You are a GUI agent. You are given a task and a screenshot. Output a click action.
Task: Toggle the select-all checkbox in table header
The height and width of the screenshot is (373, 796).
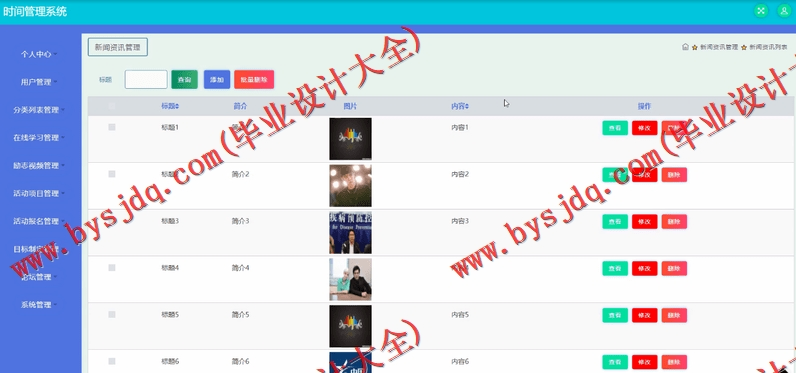tap(112, 106)
